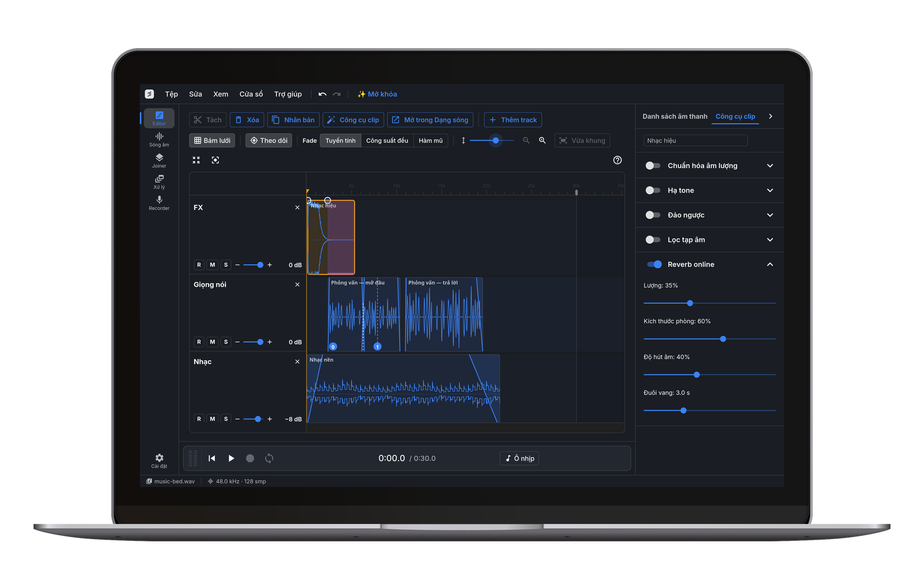Click the zoom in magnifier icon

click(542, 141)
